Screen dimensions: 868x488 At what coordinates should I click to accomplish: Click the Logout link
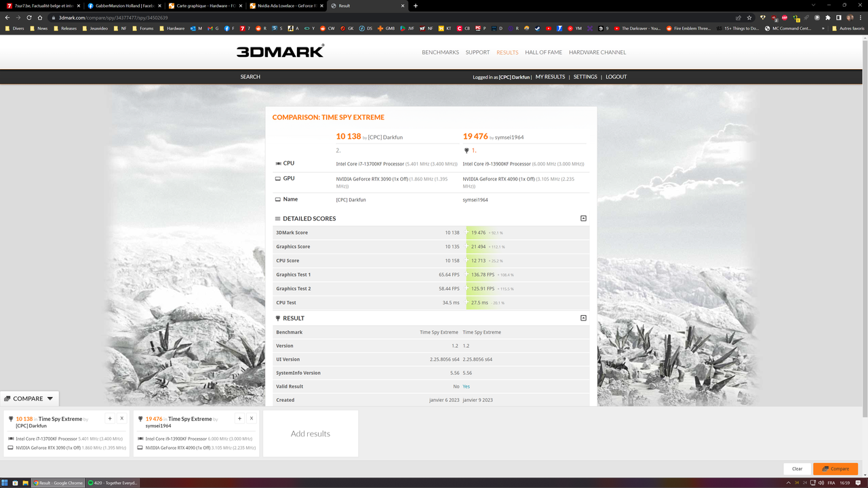tap(616, 77)
